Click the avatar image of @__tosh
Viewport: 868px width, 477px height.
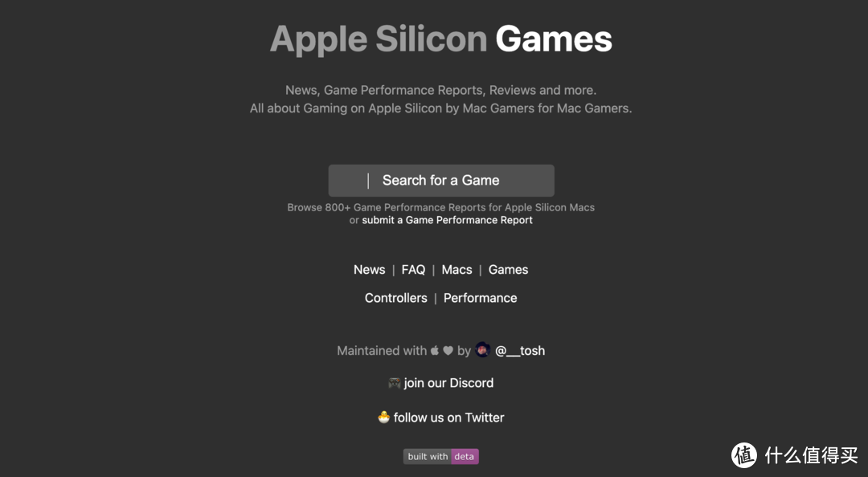(482, 349)
